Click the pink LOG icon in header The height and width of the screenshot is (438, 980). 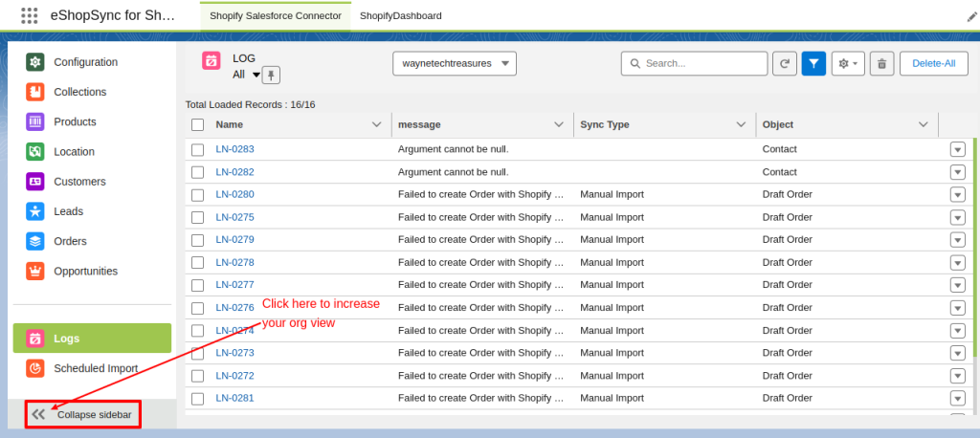point(212,60)
